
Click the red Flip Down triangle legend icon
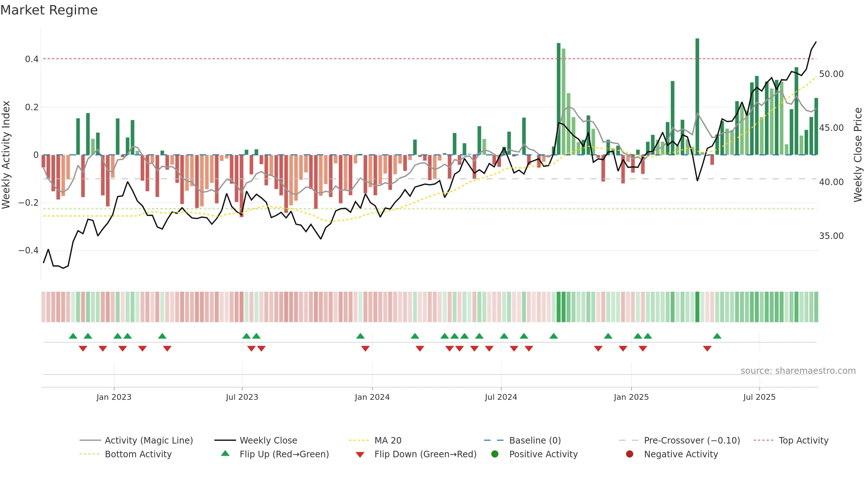tap(360, 454)
